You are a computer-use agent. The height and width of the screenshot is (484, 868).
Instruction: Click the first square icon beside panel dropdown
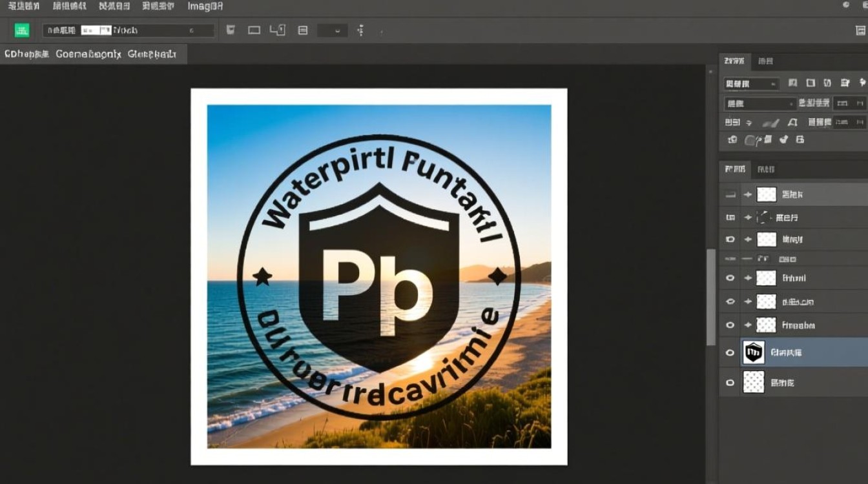click(793, 83)
